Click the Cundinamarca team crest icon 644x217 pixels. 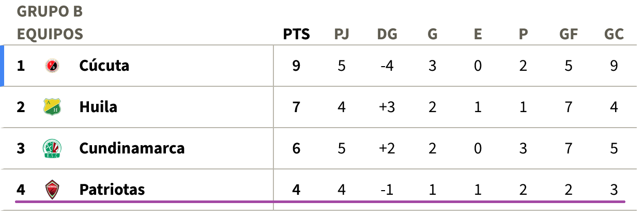[52, 148]
